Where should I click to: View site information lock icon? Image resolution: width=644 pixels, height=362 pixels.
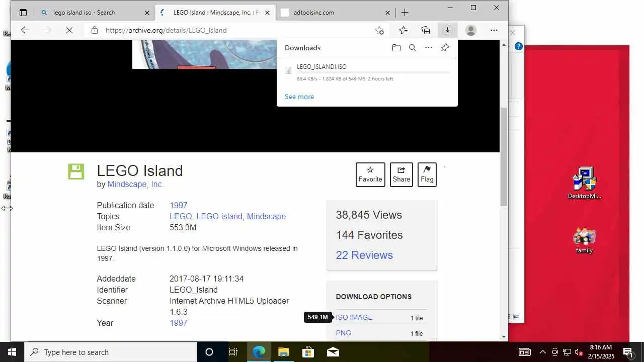click(95, 30)
